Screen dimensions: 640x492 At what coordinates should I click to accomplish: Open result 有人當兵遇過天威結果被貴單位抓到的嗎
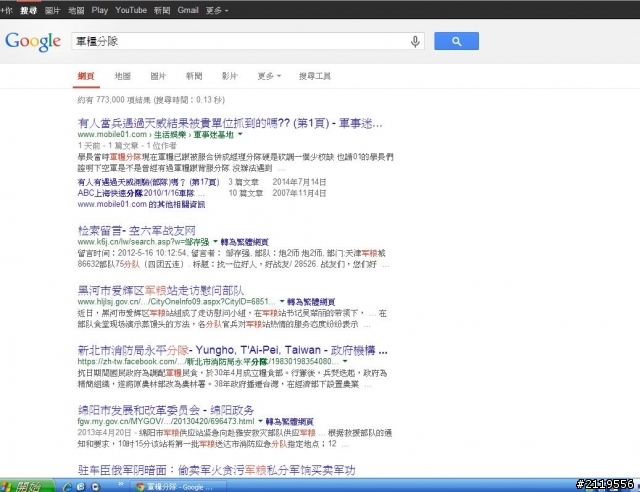[230, 123]
